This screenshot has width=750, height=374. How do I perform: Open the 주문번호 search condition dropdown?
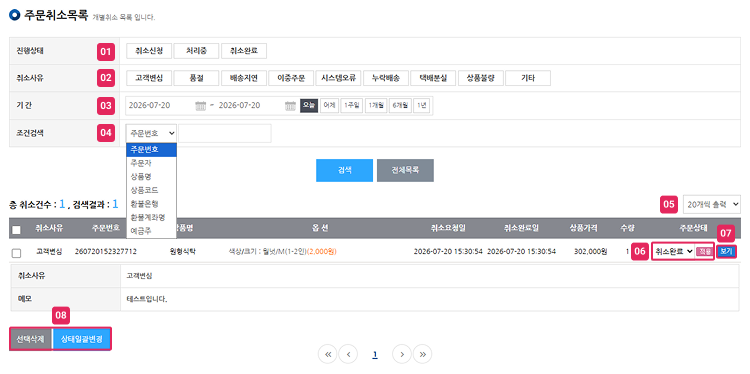(x=152, y=133)
